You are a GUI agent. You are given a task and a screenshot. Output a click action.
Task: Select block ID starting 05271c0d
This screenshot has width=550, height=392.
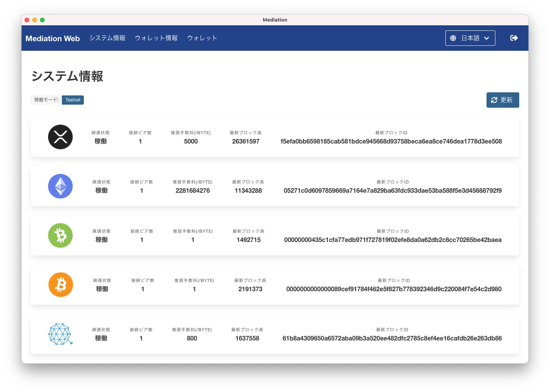[393, 190]
